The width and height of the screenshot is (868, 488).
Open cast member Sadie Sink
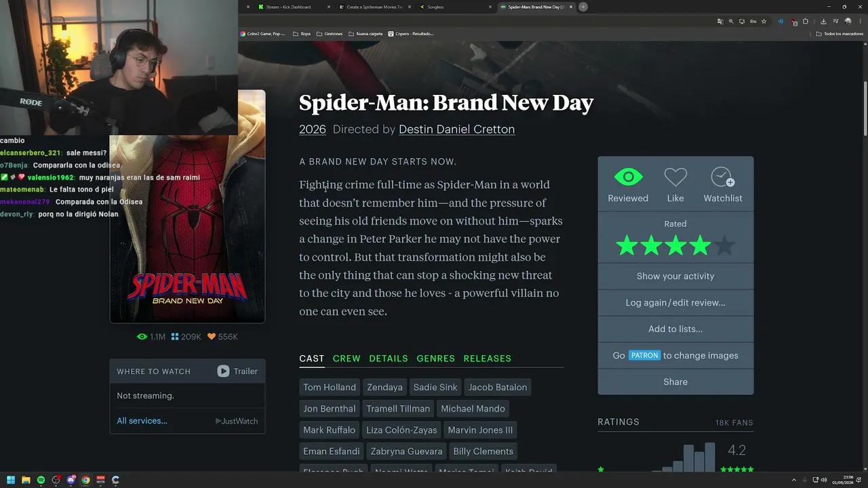click(435, 387)
